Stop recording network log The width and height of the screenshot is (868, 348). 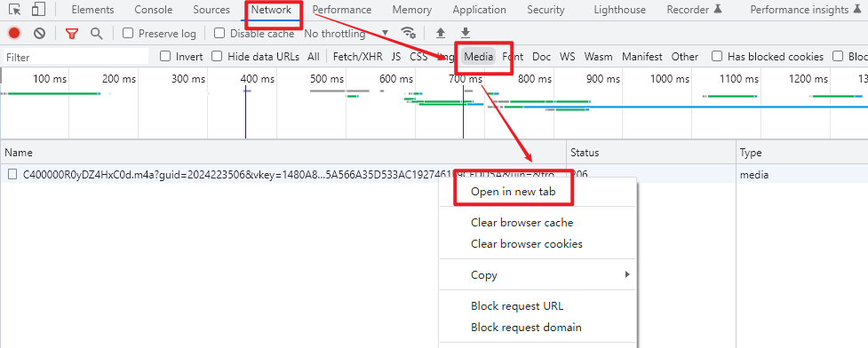tap(14, 33)
